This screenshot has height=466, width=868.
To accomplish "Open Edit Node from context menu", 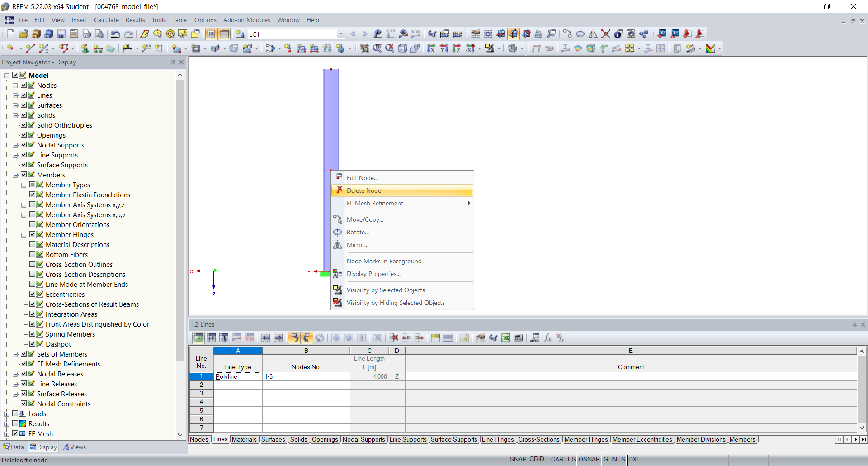I will pyautogui.click(x=402, y=178).
